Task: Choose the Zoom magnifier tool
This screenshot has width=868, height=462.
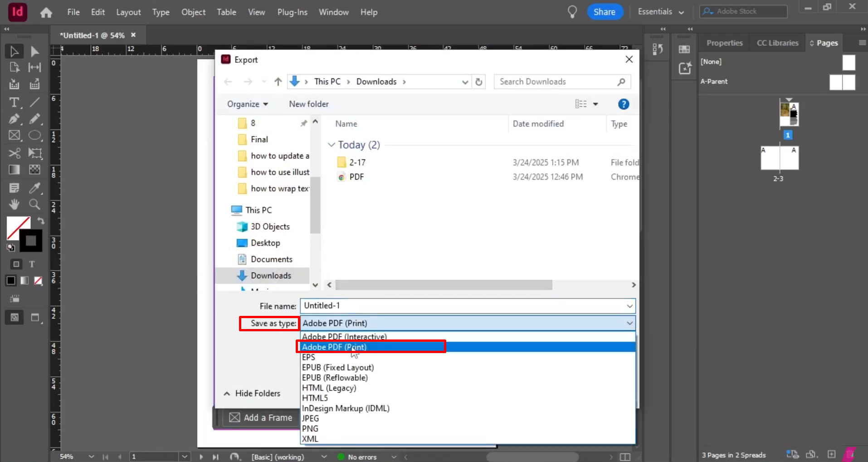Action: pos(34,204)
